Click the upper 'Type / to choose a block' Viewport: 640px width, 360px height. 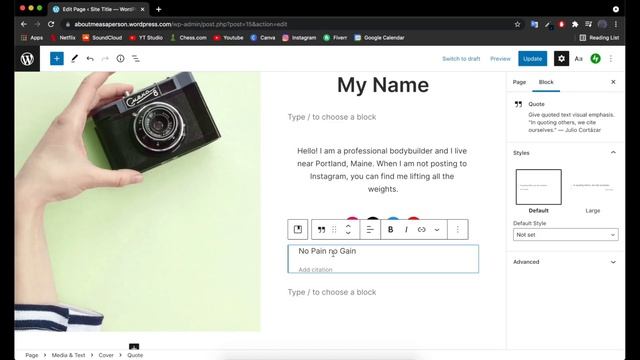point(332,117)
